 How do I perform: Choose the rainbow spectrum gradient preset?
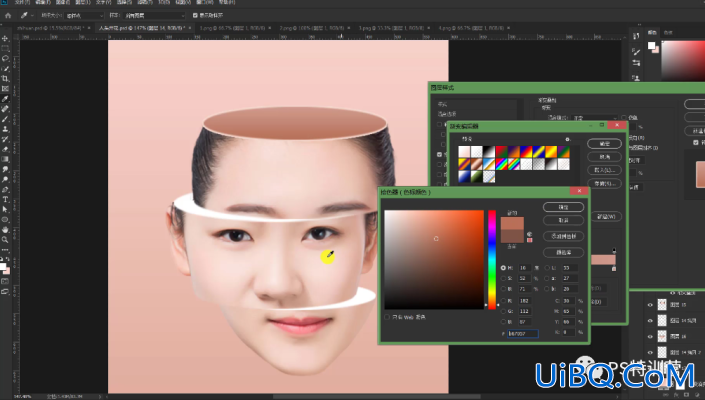(502, 164)
